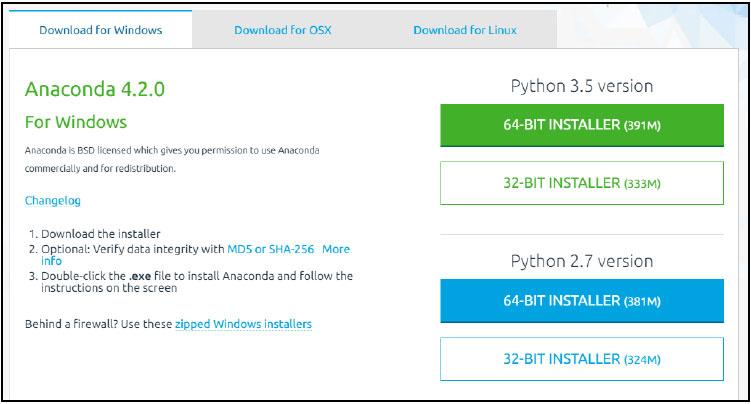Click the For Windows subheading
The image size is (751, 404).
[x=76, y=122]
